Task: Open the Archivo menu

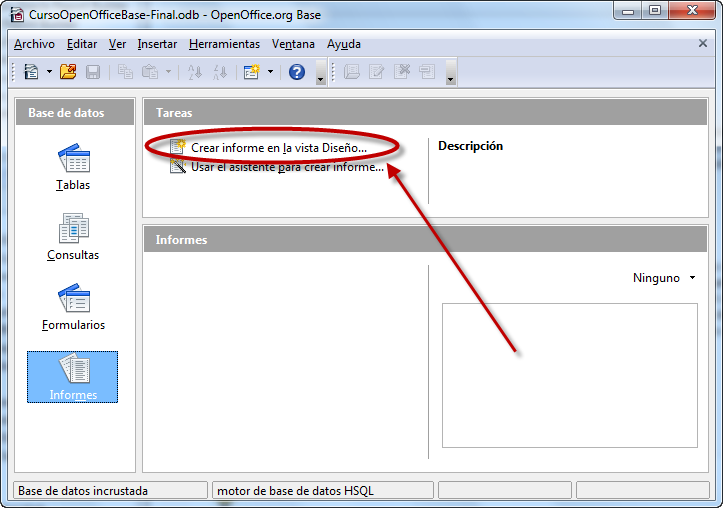Action: click(34, 44)
